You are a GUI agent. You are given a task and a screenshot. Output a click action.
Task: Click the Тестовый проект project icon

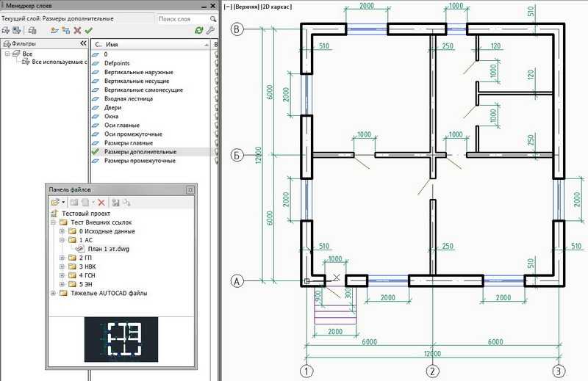pyautogui.click(x=54, y=214)
